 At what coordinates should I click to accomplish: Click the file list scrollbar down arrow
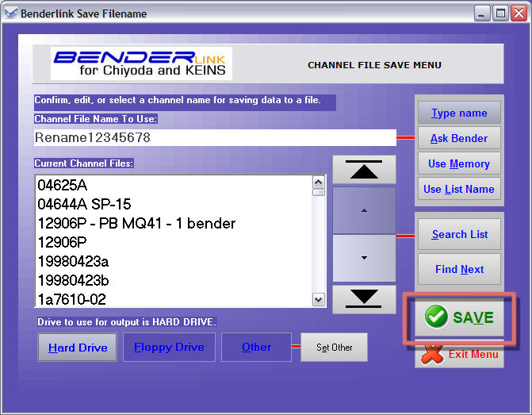pos(319,300)
